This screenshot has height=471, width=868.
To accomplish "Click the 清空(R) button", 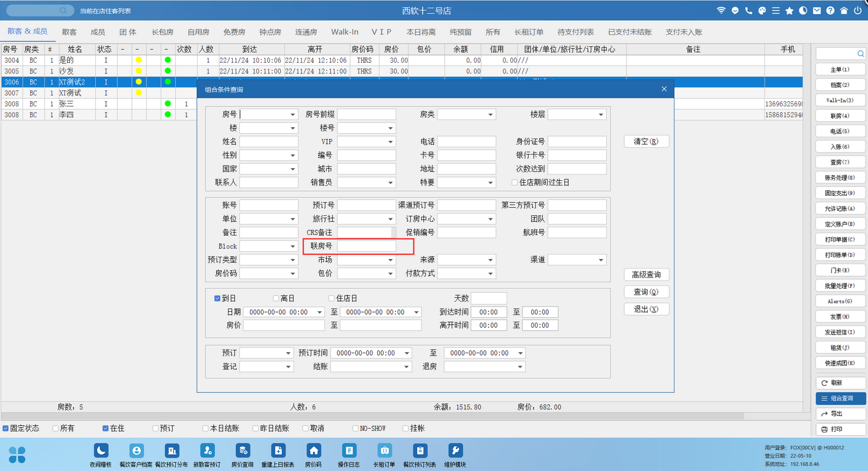I will 647,142.
